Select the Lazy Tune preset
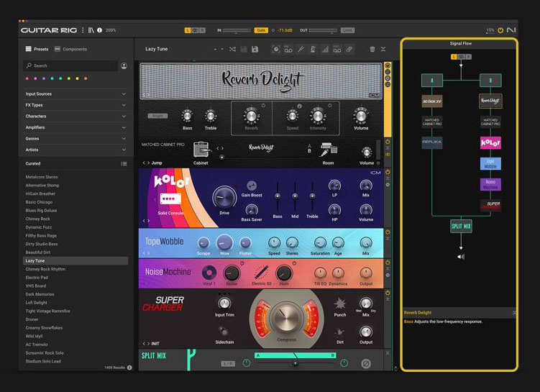The image size is (540, 392). [x=75, y=261]
